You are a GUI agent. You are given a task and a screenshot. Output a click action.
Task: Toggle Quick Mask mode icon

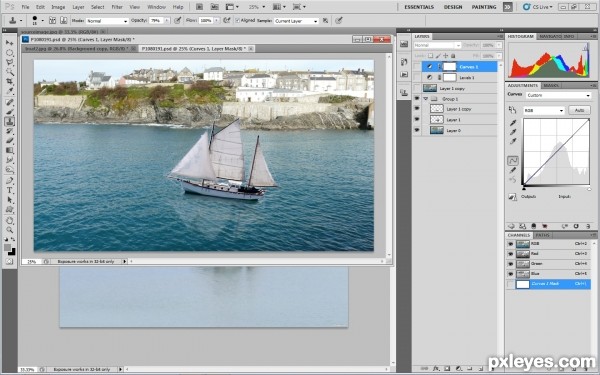(9, 262)
